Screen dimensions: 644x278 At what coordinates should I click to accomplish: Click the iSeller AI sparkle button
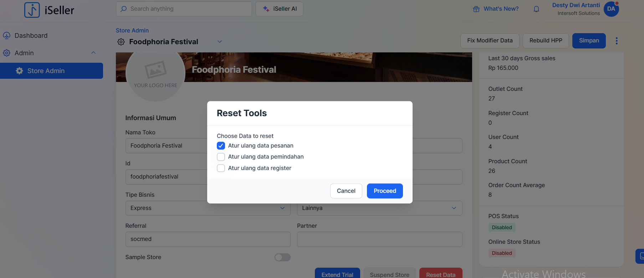[x=279, y=9]
